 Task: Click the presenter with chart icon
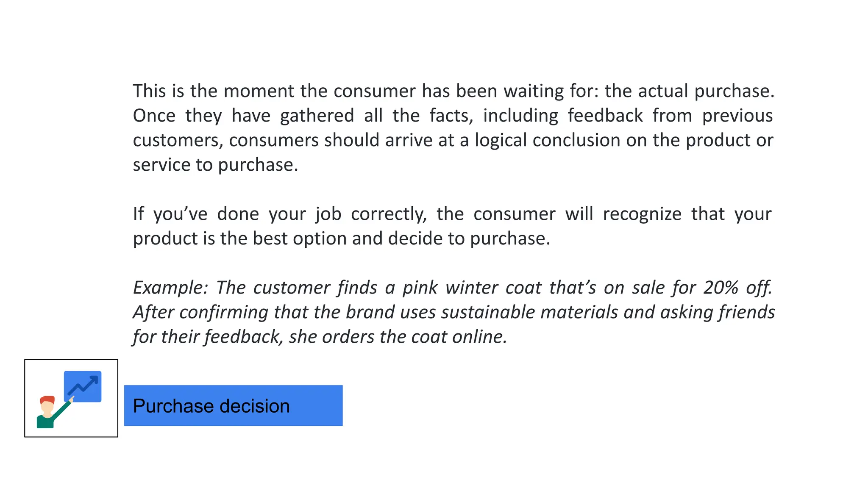coord(71,398)
